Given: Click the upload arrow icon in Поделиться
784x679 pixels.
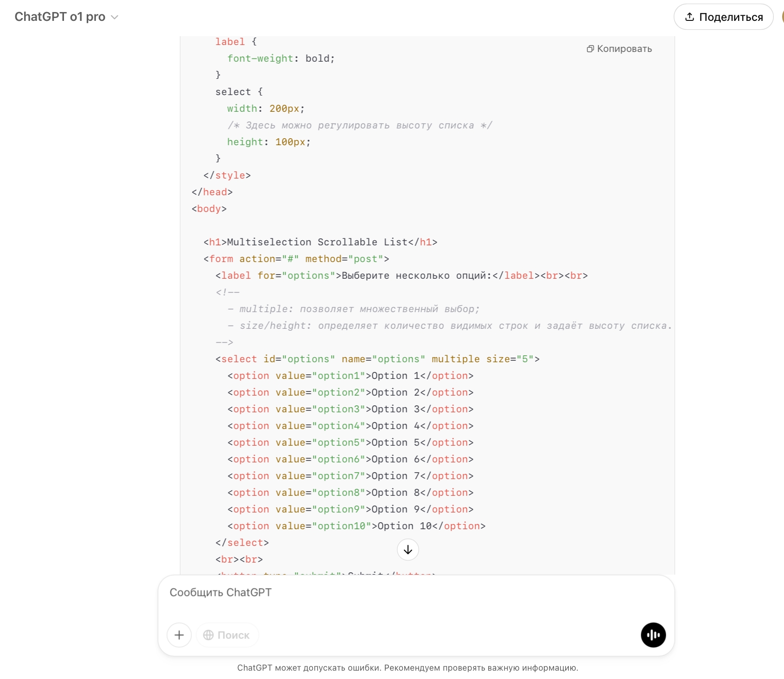Looking at the screenshot, I should (689, 17).
